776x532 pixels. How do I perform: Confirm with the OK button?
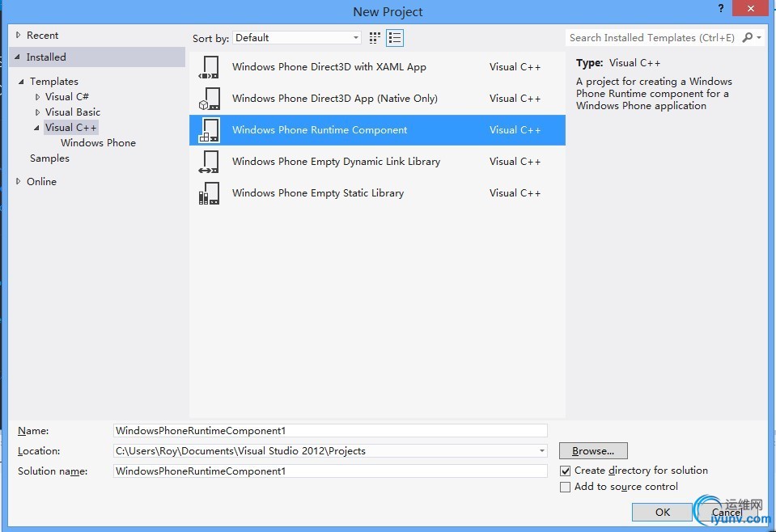point(662,513)
